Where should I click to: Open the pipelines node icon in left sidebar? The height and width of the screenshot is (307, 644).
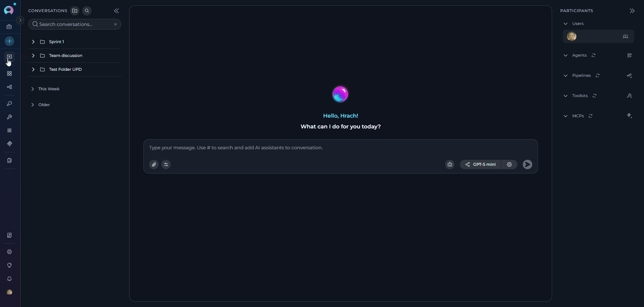pyautogui.click(x=9, y=87)
